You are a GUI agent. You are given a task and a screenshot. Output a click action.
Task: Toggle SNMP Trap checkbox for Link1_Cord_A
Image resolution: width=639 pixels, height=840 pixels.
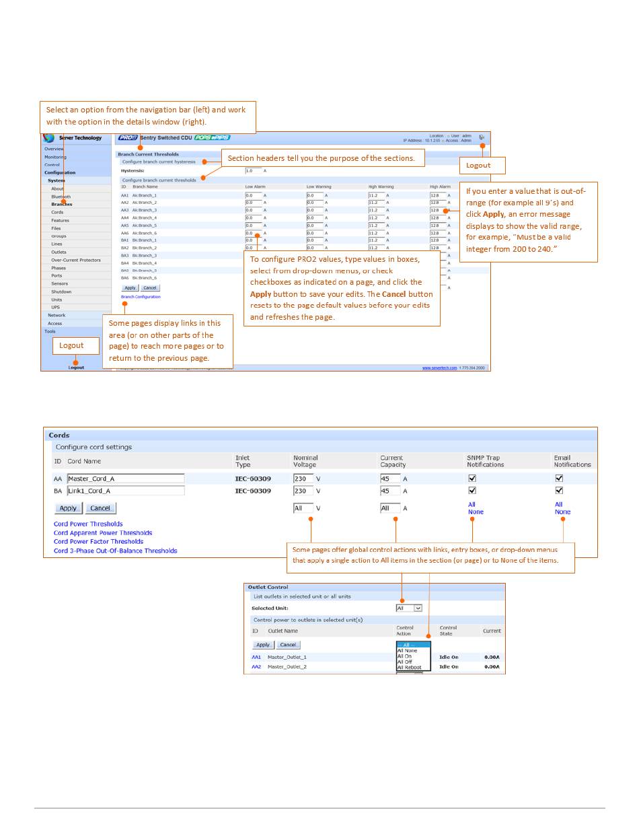pyautogui.click(x=472, y=491)
